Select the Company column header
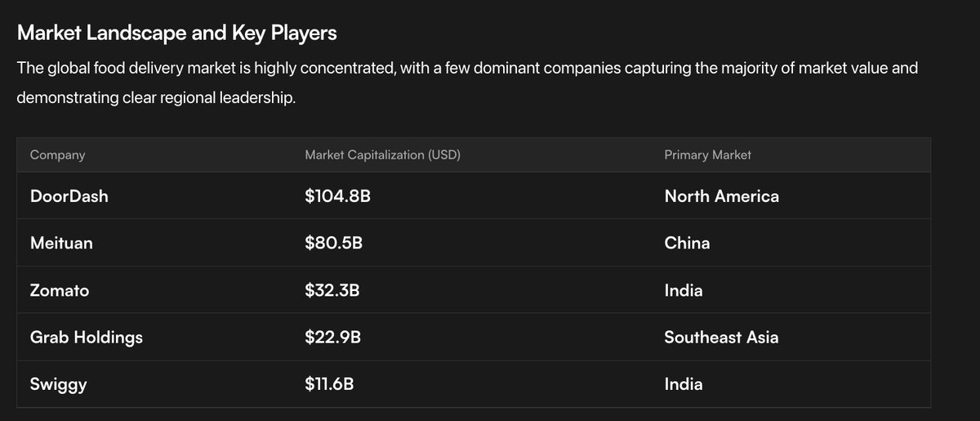Screen dimensions: 980x421 coord(57,155)
